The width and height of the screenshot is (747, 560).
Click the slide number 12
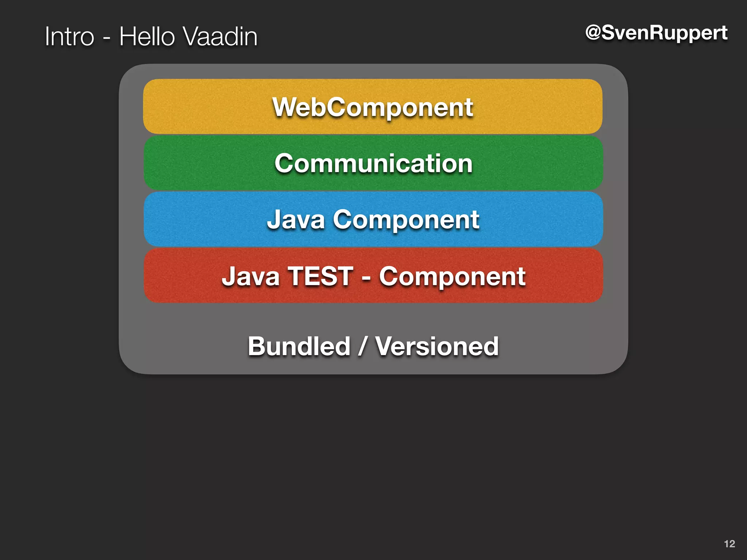click(x=729, y=544)
